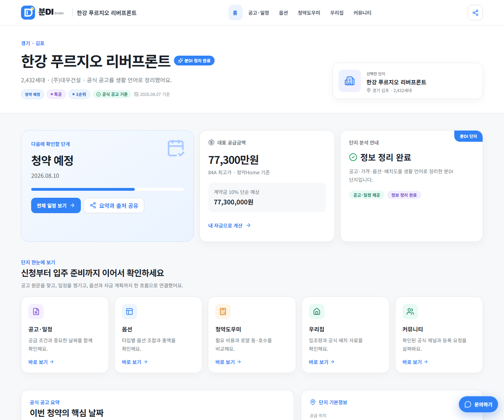
Task: Click the 분DI 단지 corner badge
Action: [468, 136]
